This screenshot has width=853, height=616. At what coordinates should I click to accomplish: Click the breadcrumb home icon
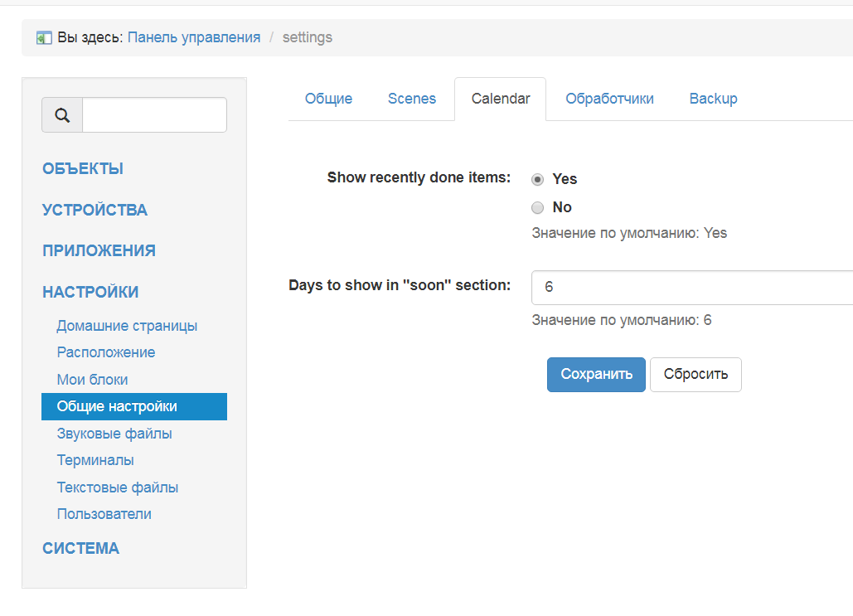coord(44,38)
